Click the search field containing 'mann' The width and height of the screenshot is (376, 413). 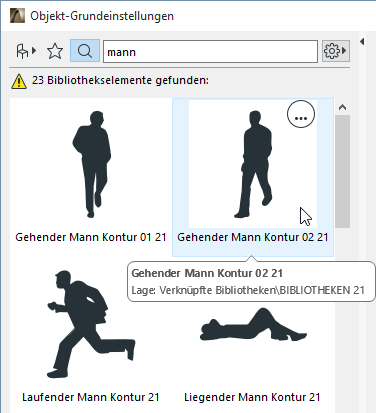coord(210,51)
